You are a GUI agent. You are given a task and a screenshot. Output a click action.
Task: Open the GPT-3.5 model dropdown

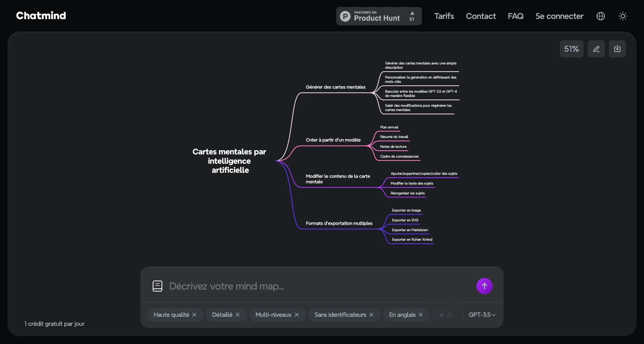481,315
